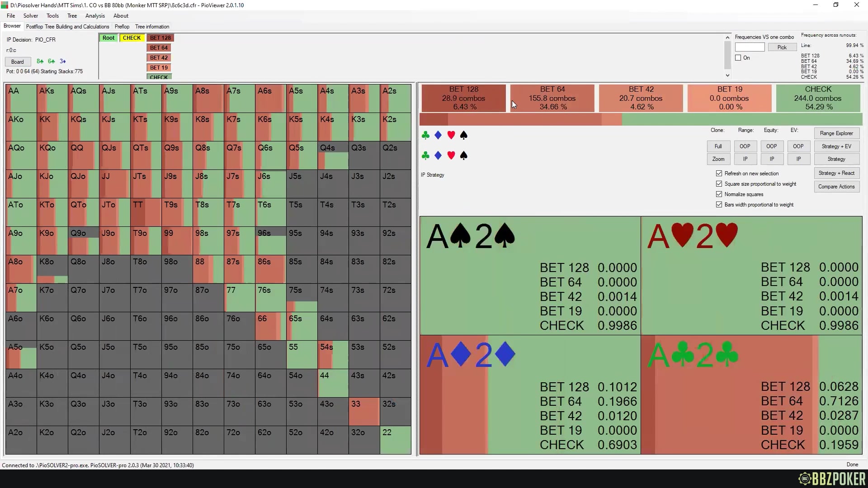The height and width of the screenshot is (488, 868).
Task: Click the blue diamond icon in first suit row
Action: [x=438, y=135]
